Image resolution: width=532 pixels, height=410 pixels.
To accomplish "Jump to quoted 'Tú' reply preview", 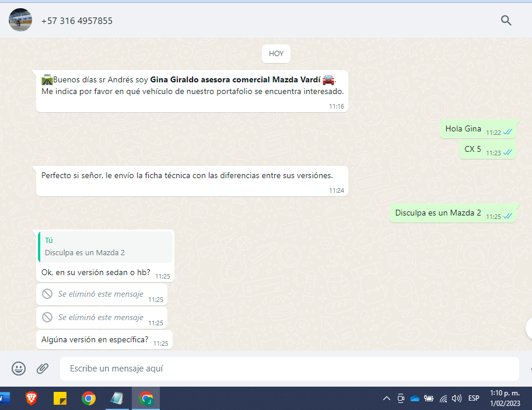I will 106,247.
